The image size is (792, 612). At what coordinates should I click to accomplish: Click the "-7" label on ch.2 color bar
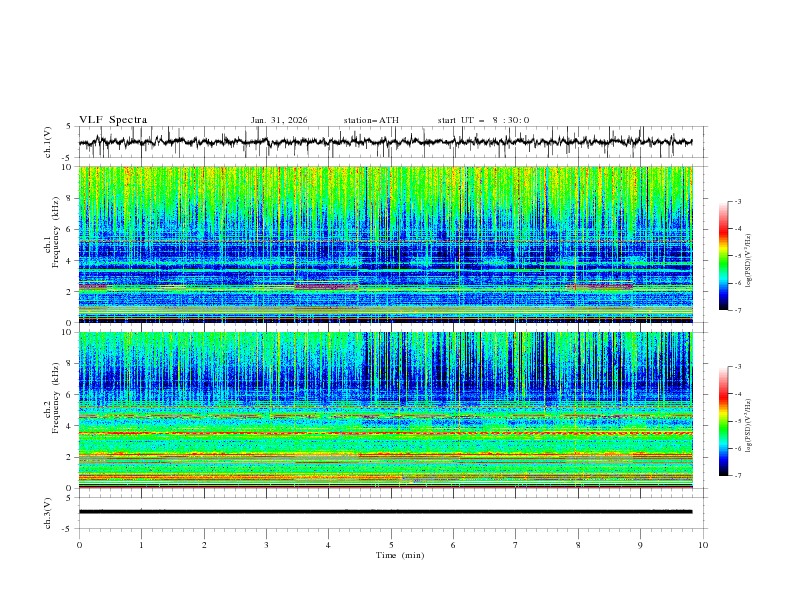737,475
